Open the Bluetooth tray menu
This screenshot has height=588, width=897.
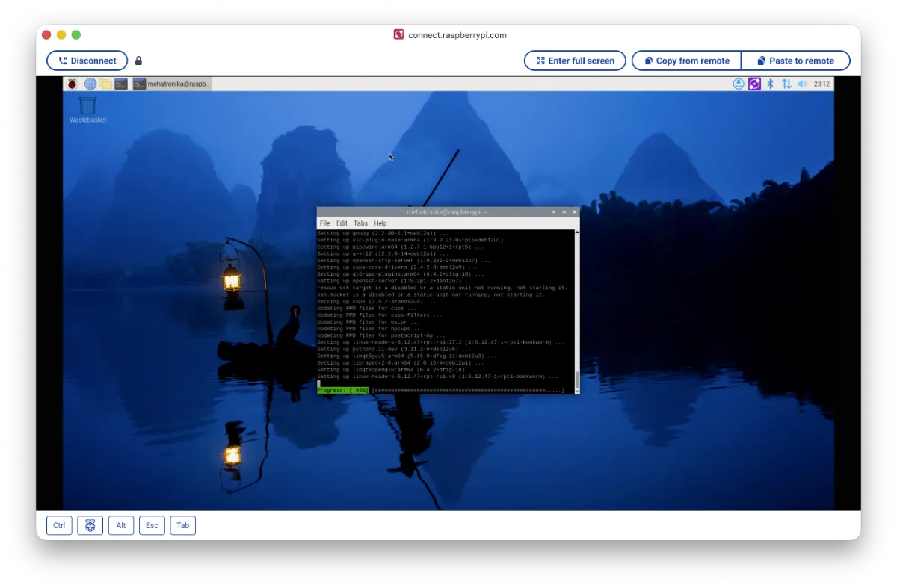coord(771,84)
